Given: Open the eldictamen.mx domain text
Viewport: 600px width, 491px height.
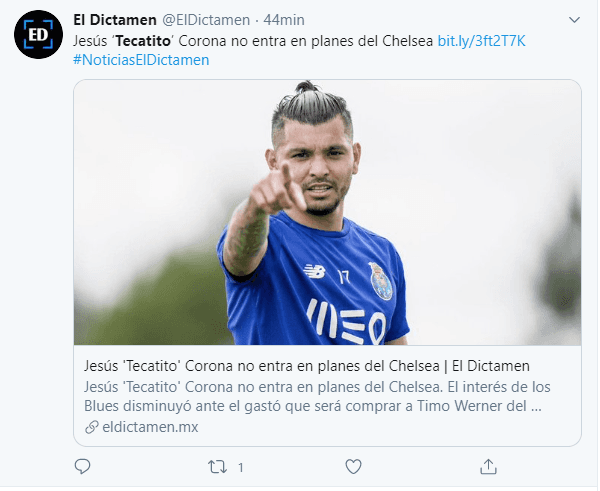Looking at the screenshot, I should point(150,427).
